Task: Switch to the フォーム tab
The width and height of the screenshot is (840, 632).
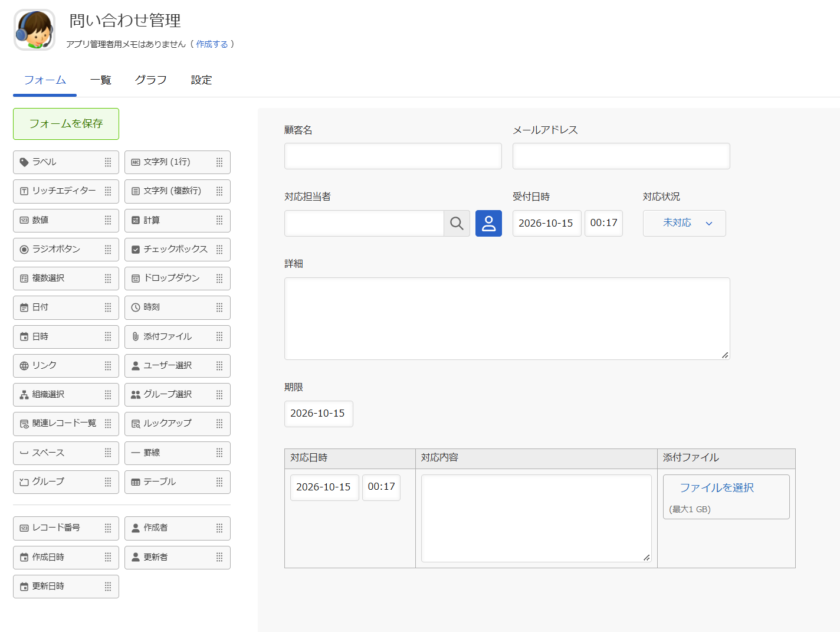Action: (45, 80)
